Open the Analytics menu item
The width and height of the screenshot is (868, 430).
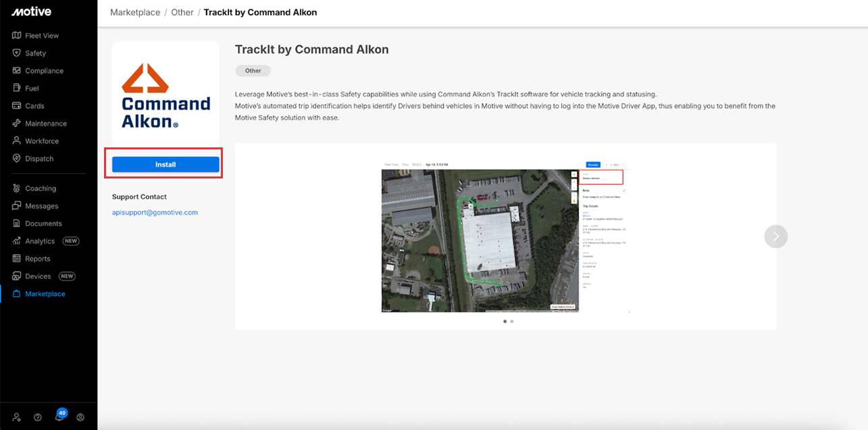coord(40,241)
